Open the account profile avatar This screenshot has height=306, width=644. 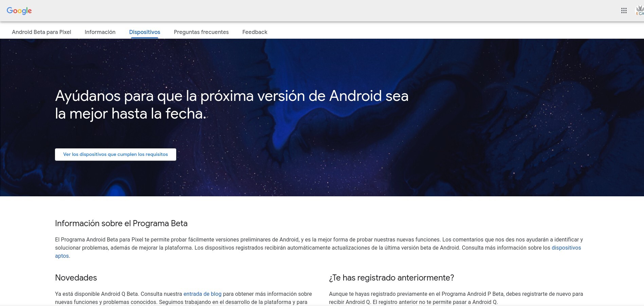640,11
